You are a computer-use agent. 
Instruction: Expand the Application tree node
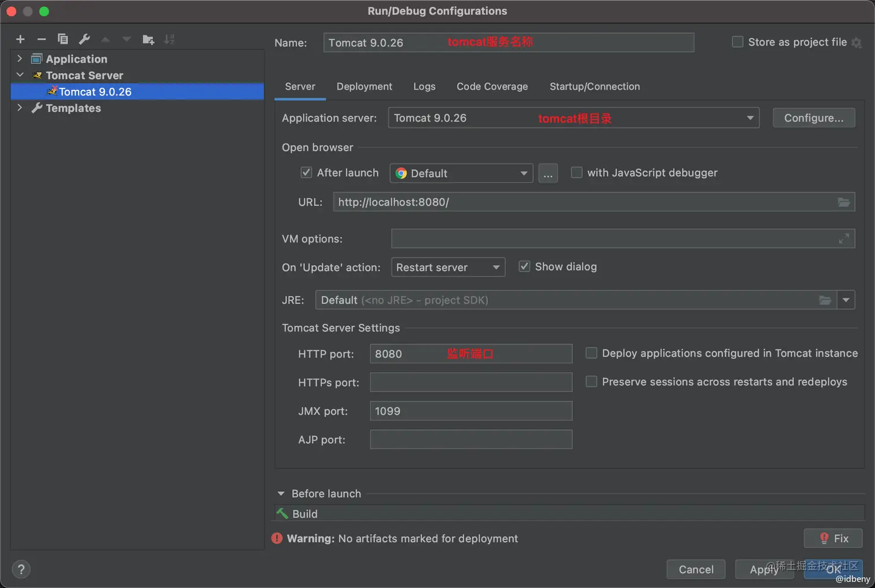(x=20, y=58)
